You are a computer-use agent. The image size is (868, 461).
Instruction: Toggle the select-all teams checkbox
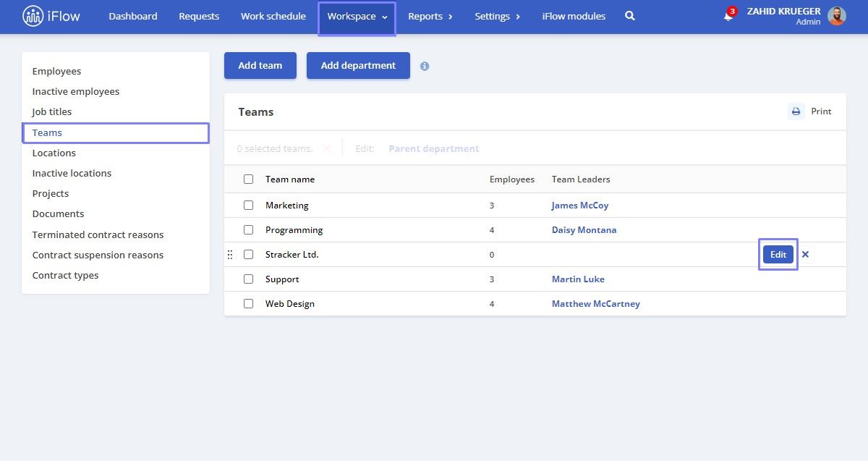click(x=249, y=179)
